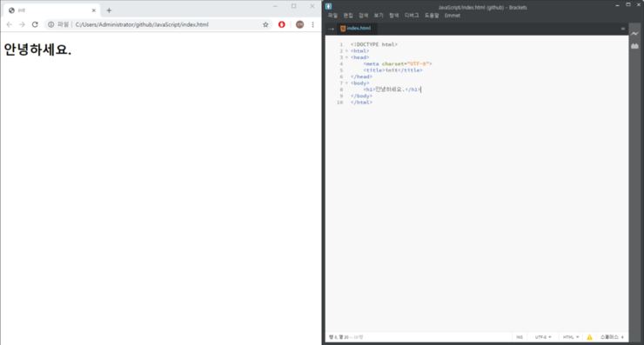This screenshot has width=644, height=345.
Task: Click the closing </body> tag line
Action: 361,96
